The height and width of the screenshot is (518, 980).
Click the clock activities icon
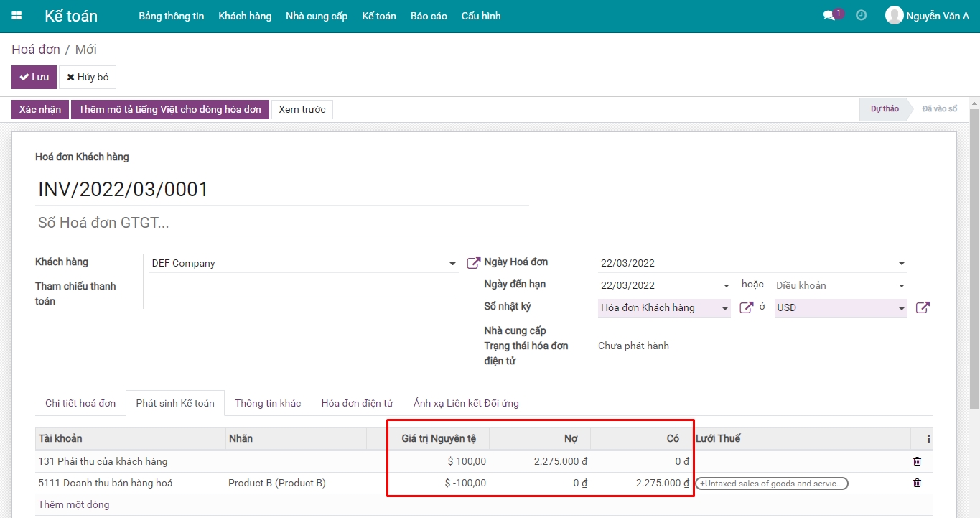(x=862, y=15)
